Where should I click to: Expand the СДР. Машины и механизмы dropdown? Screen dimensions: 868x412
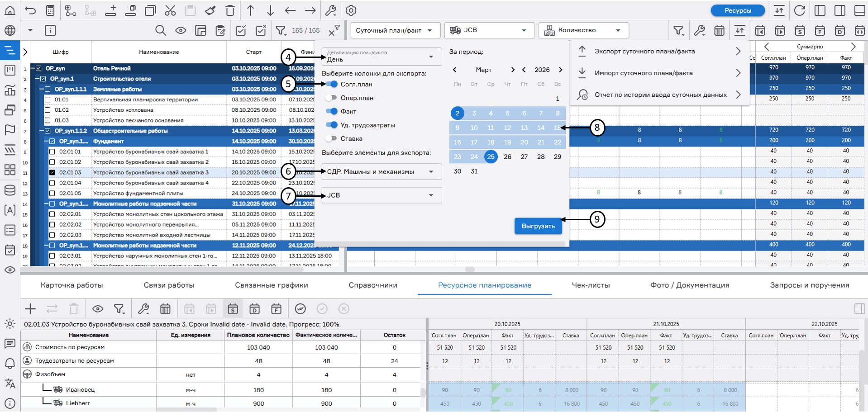(381, 172)
